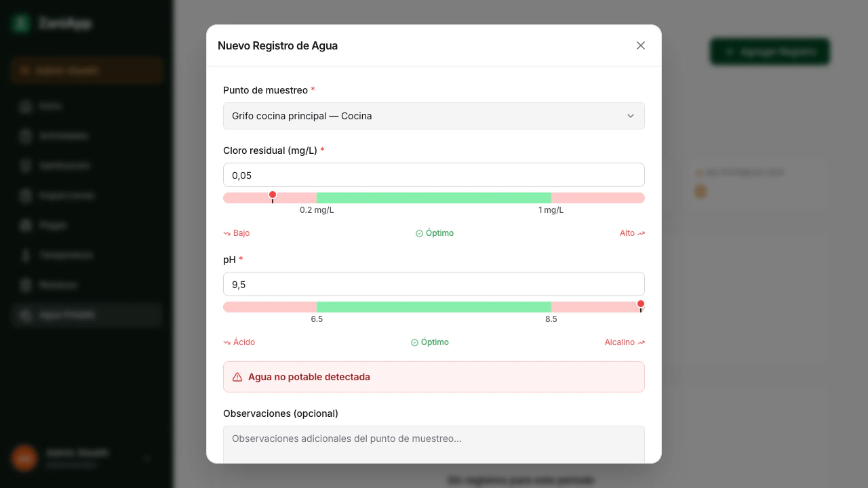Click the warning triangle icon in the alert
This screenshot has height=488, width=868.
coord(237,377)
